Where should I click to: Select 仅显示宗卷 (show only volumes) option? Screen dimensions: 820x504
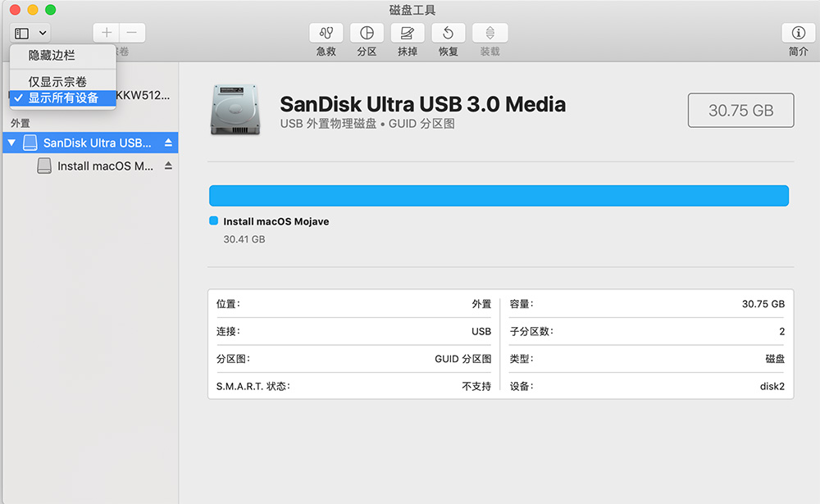click(57, 82)
